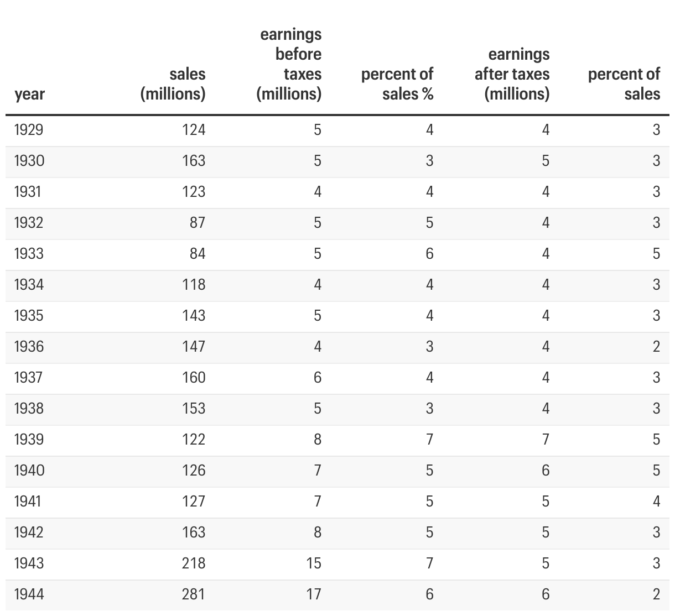Click the 1939 year cell
Screen dimensions: 675x616
pyautogui.click(x=29, y=440)
